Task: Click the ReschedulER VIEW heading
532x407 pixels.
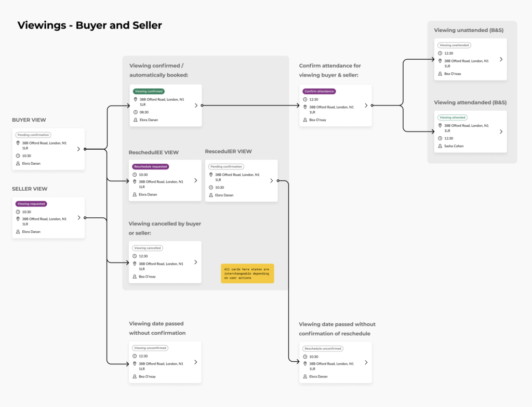Action: (228, 151)
